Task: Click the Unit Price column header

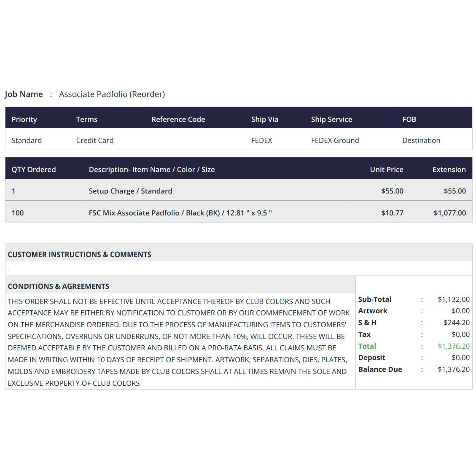Action: 387,169
